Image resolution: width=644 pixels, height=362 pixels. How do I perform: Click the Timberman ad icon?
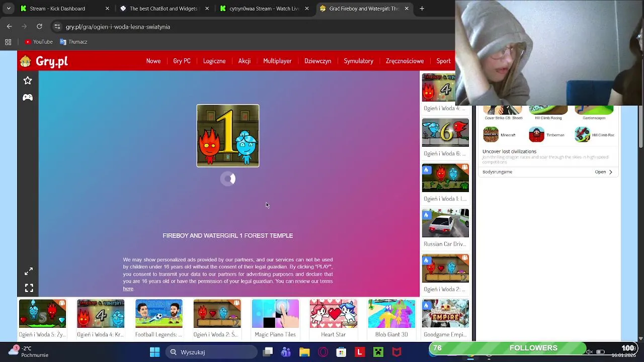(536, 135)
